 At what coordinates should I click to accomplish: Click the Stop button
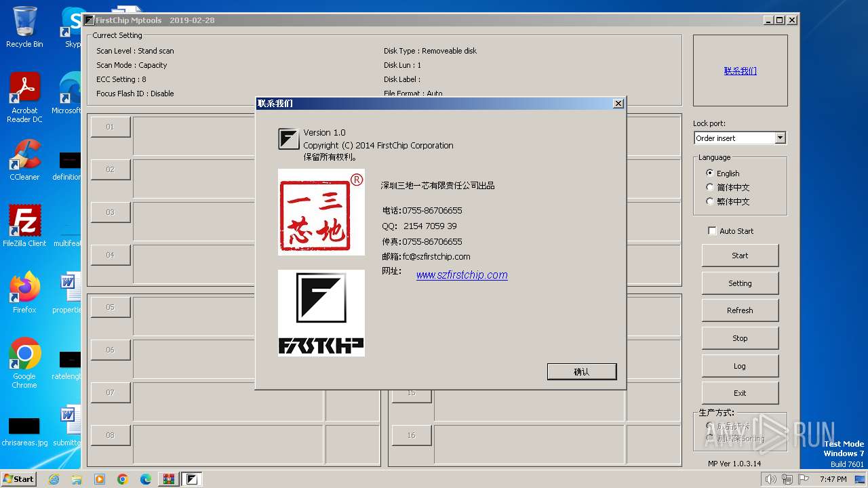pos(740,338)
